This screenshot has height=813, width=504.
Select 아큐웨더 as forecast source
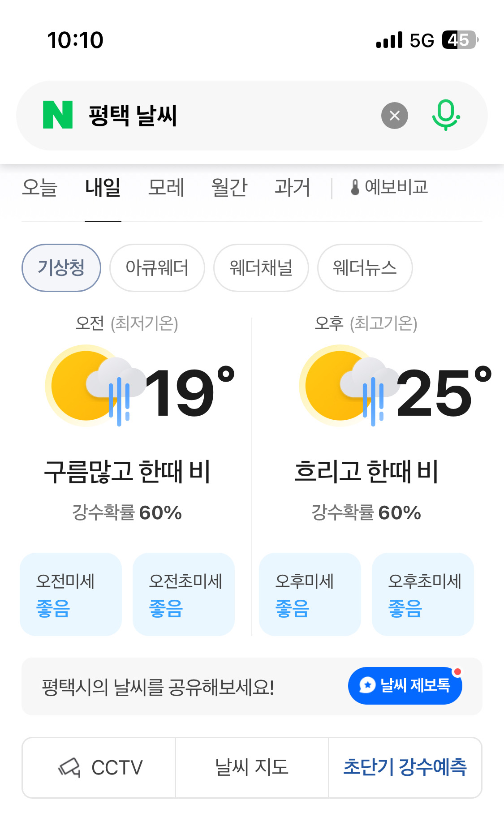(x=157, y=268)
